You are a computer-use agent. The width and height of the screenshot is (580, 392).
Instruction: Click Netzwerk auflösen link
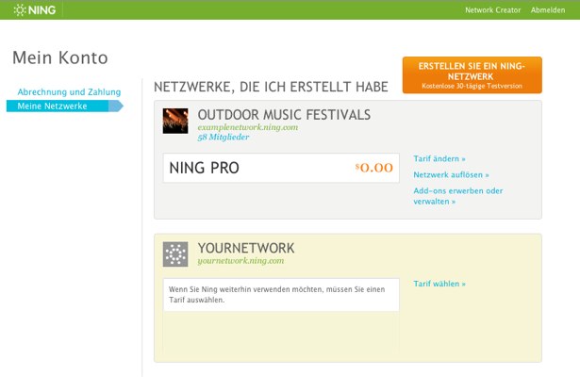452,174
